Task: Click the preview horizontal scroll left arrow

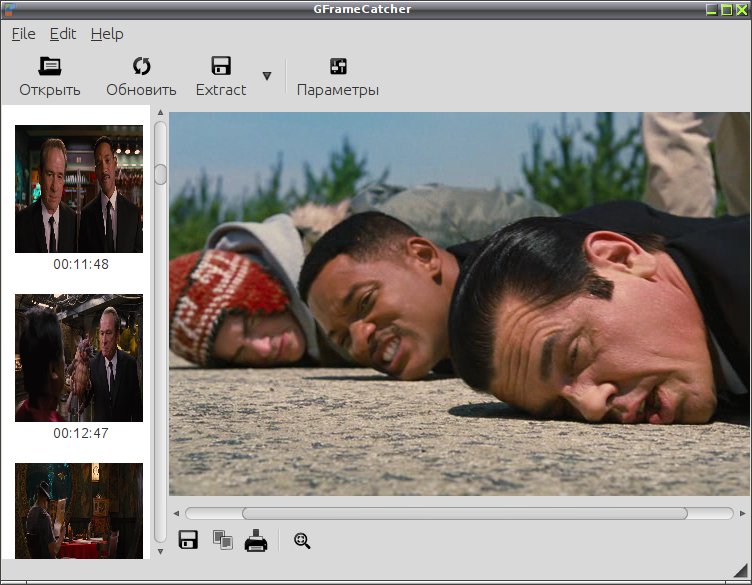Action: tap(176, 513)
